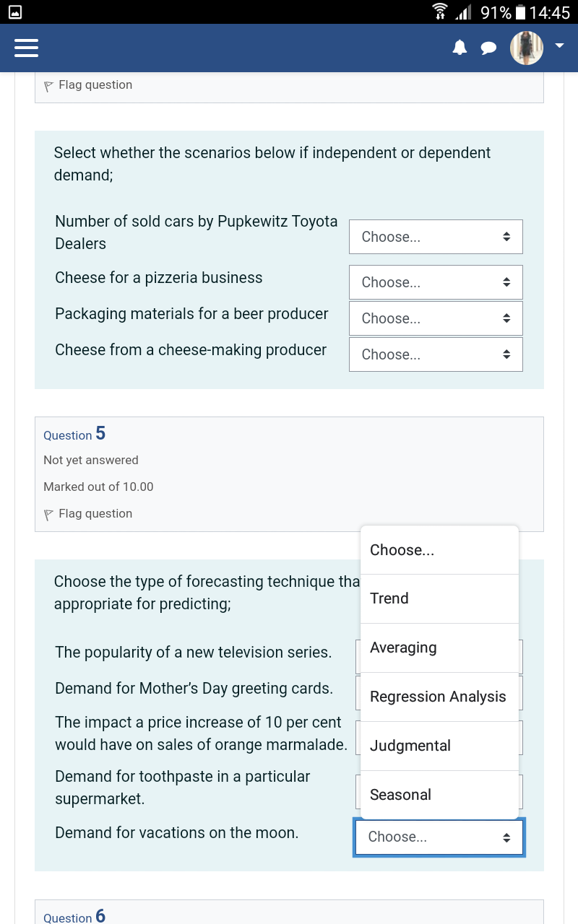Open the messages speech bubble icon
Image resolution: width=578 pixels, height=924 pixels.
tap(489, 48)
